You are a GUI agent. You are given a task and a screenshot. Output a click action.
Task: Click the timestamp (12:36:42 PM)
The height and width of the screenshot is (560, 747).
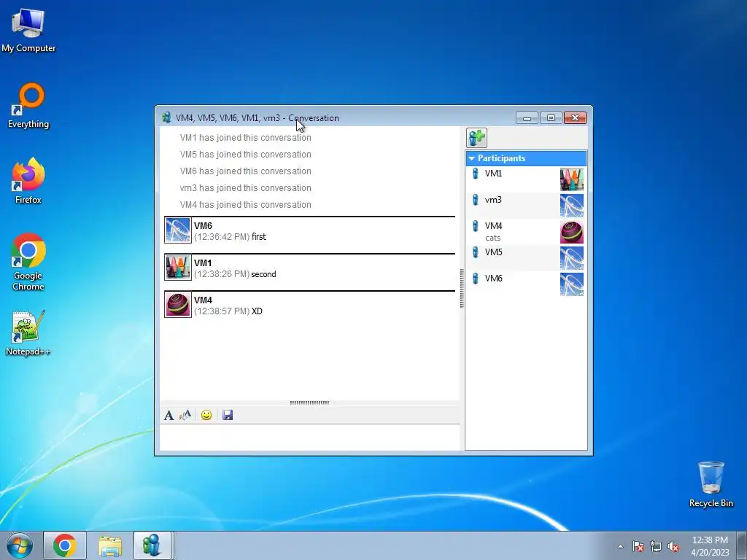222,237
